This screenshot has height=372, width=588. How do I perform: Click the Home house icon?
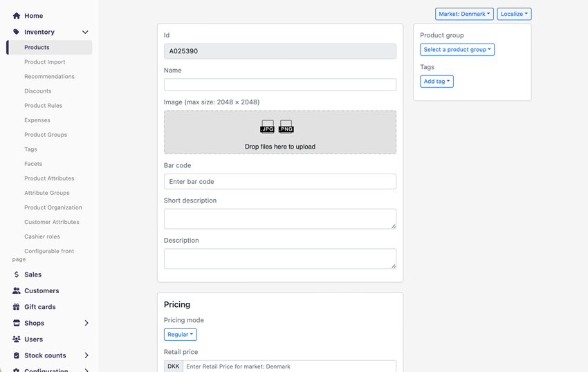tap(17, 15)
